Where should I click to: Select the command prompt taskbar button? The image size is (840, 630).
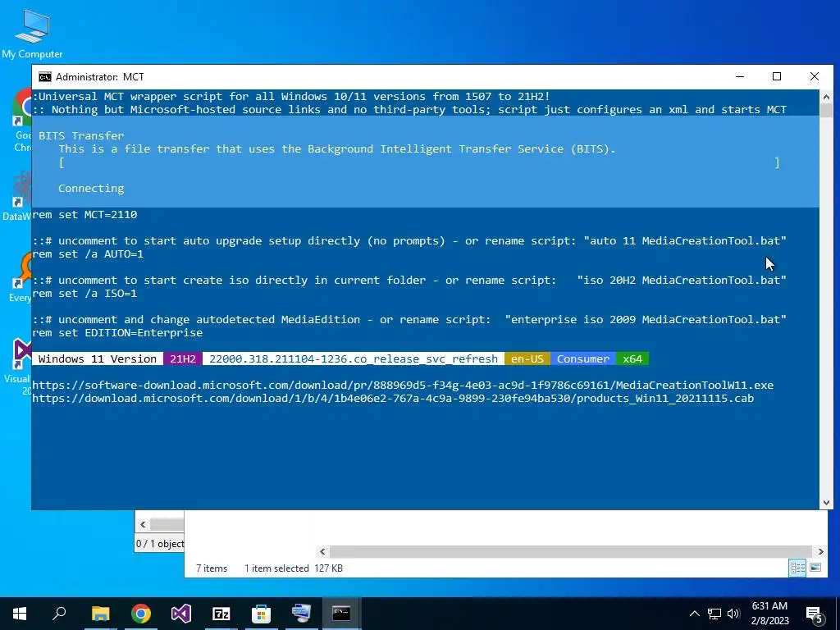[341, 614]
